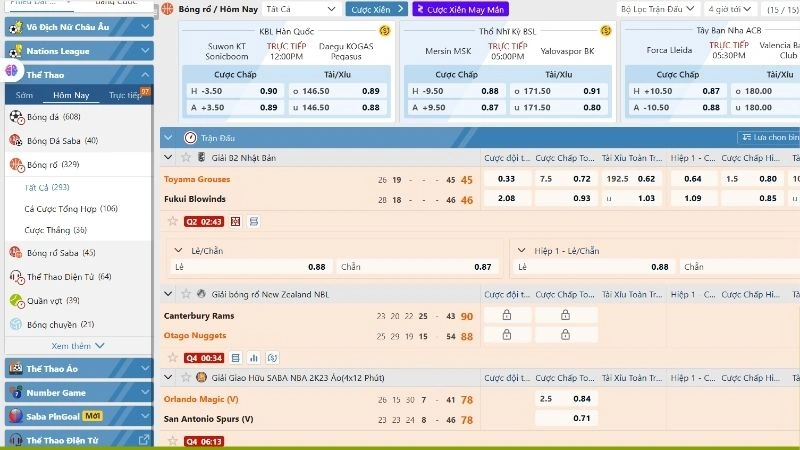Collapse the Trận Đấu section chevron

coord(168,138)
